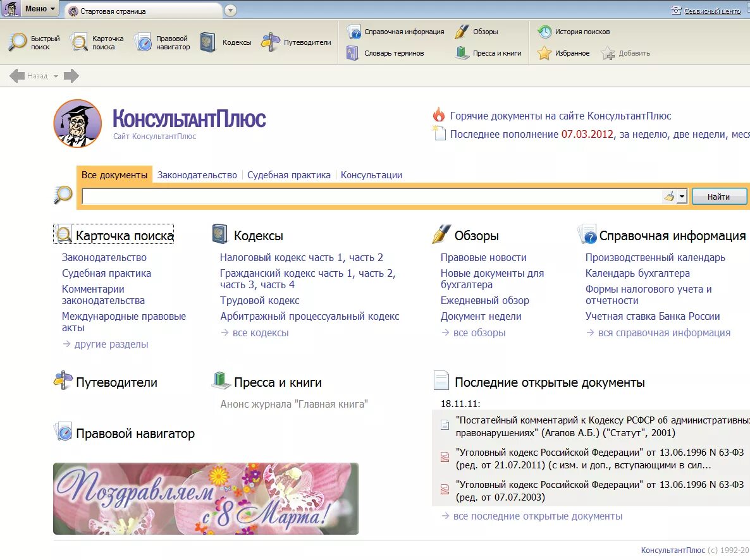Click in the search input field
750x560 pixels.
click(x=372, y=196)
